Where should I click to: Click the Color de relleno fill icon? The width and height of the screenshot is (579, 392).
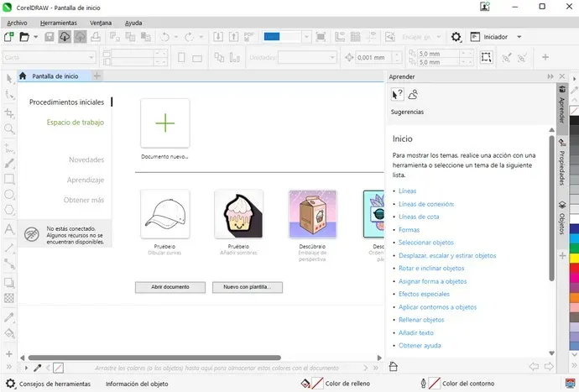point(305,384)
